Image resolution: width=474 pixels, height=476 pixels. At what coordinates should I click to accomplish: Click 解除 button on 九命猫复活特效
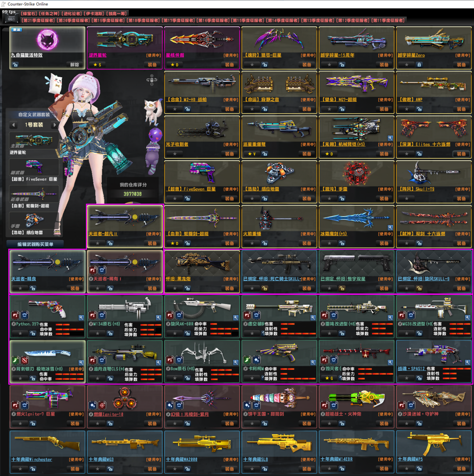point(75,64)
